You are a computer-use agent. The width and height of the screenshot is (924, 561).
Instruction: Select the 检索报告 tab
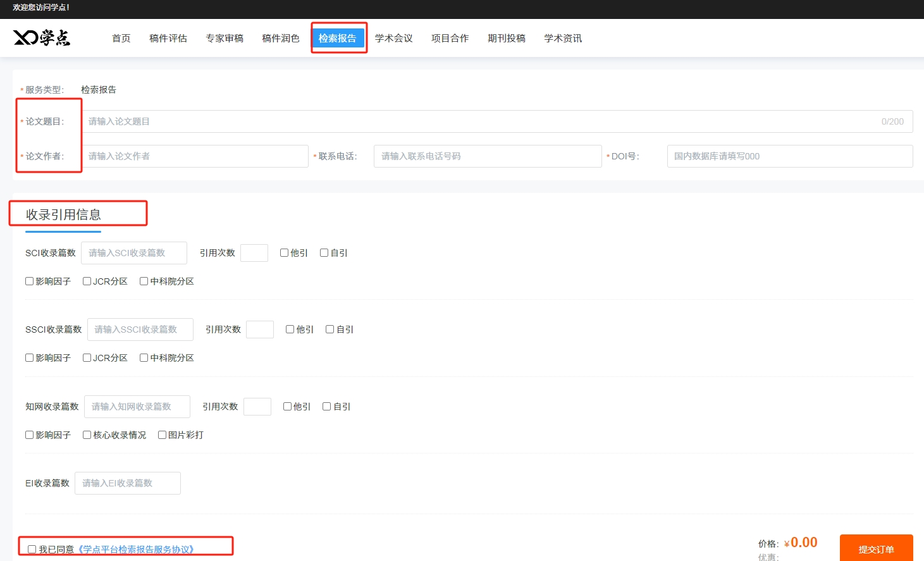[338, 38]
